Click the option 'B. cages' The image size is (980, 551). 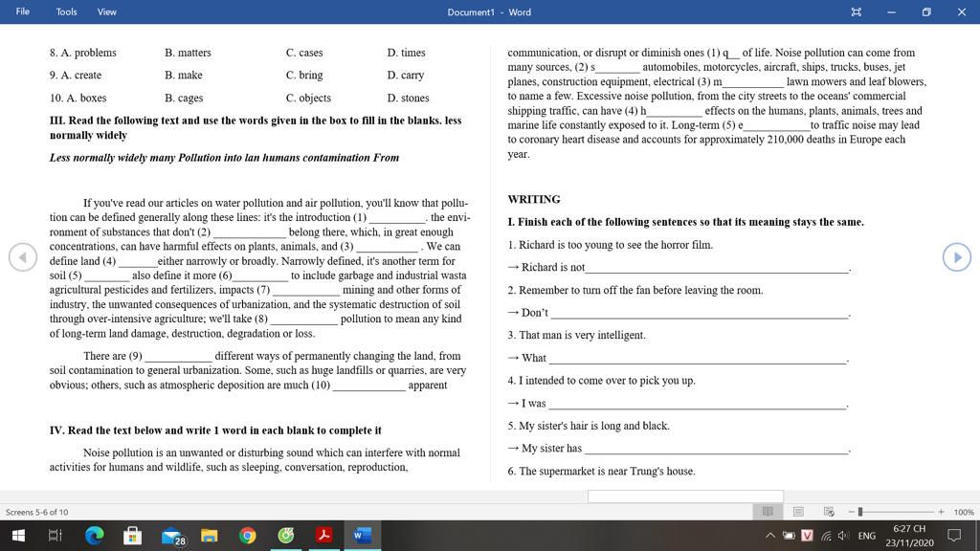[x=184, y=99]
